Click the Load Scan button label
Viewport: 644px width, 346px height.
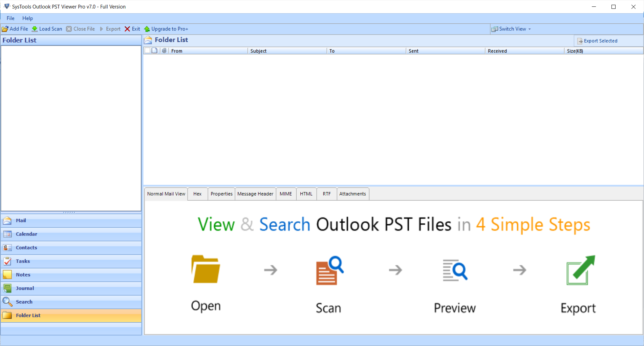click(51, 29)
